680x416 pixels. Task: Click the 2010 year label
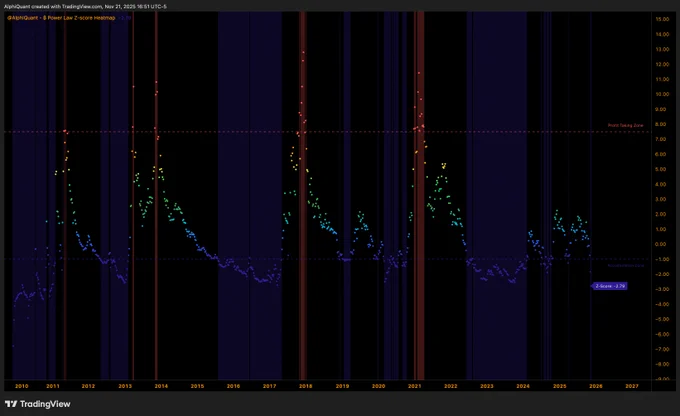click(x=21, y=386)
